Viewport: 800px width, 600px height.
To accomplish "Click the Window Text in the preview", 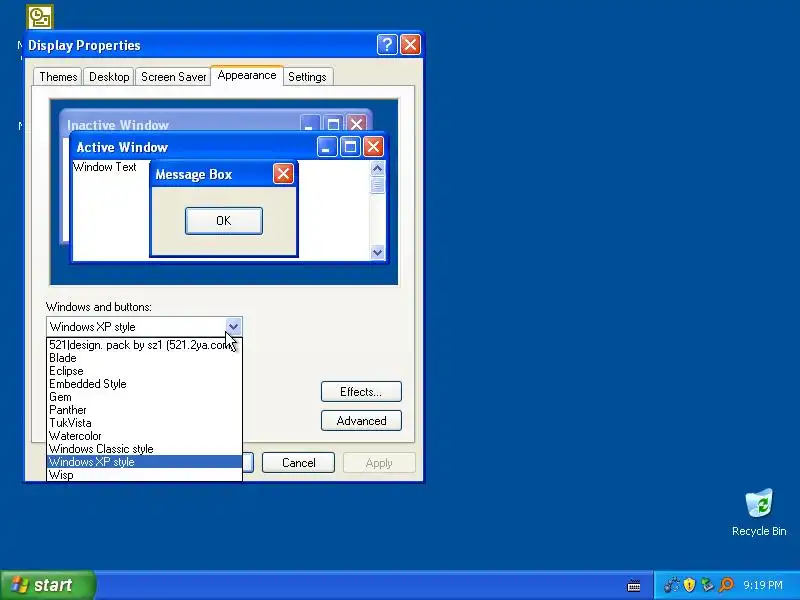I will [105, 167].
